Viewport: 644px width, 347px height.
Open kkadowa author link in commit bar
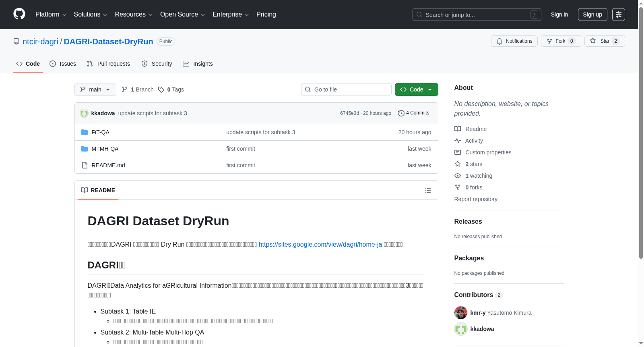[103, 113]
